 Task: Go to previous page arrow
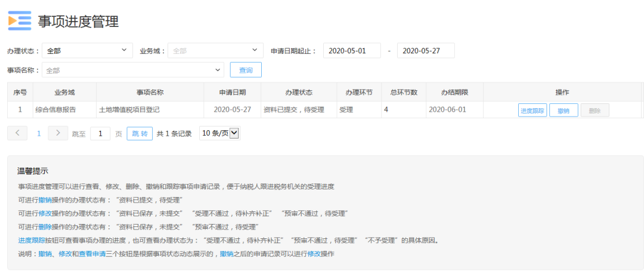point(17,133)
